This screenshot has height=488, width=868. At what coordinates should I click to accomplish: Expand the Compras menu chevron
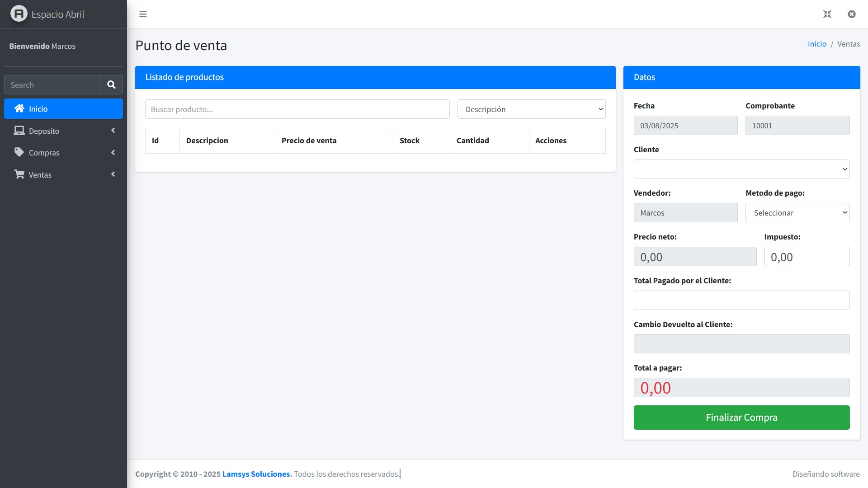pos(113,153)
